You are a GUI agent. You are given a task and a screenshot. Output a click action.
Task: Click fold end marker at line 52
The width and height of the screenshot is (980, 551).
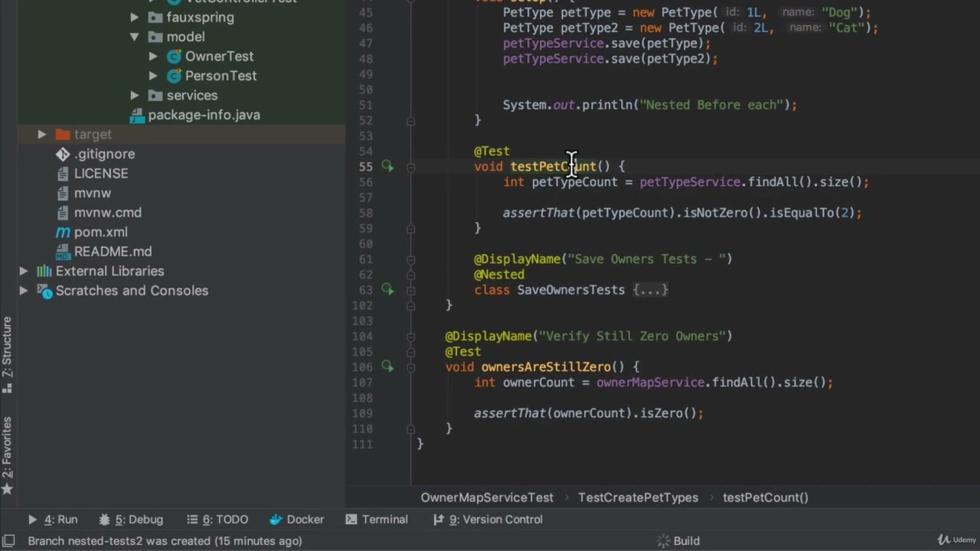[x=411, y=120]
